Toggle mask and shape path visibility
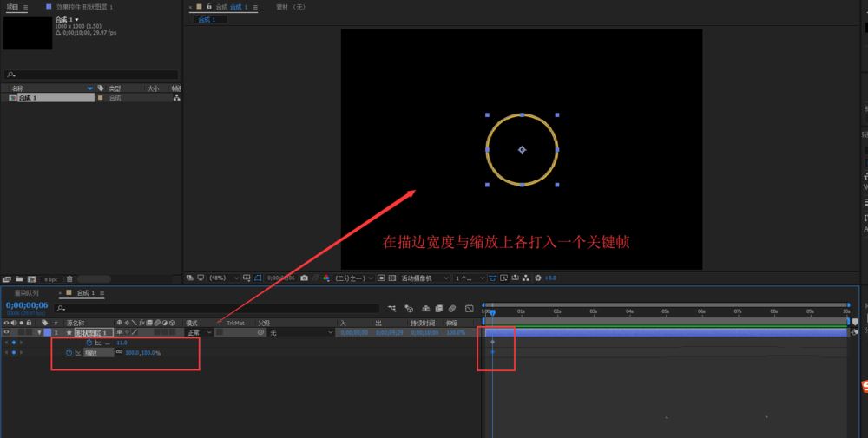 (258, 278)
